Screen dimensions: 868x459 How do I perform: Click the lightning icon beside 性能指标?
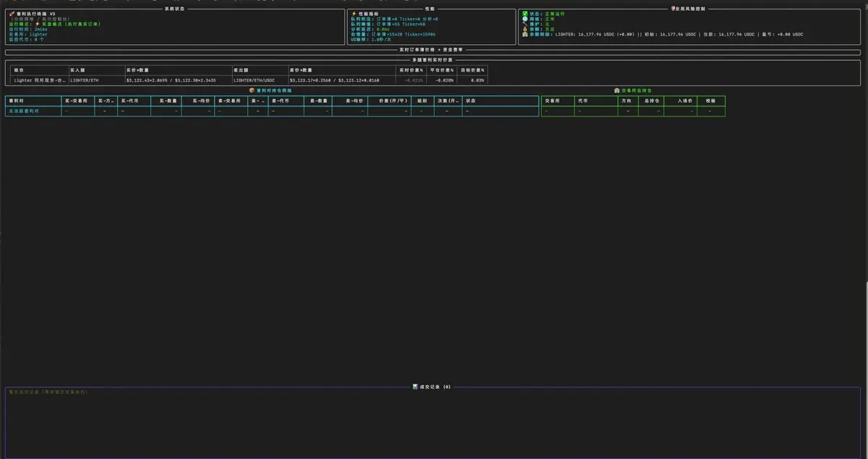tap(354, 14)
